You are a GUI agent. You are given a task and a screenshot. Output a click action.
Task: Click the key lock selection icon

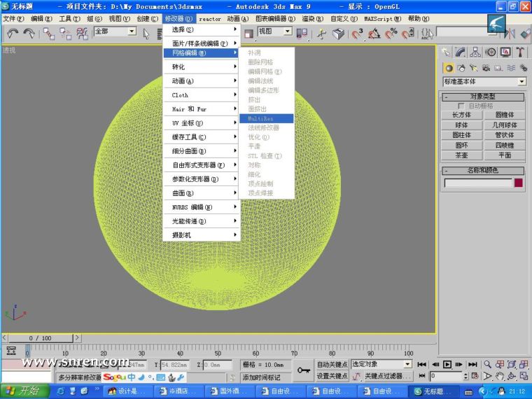(x=304, y=370)
